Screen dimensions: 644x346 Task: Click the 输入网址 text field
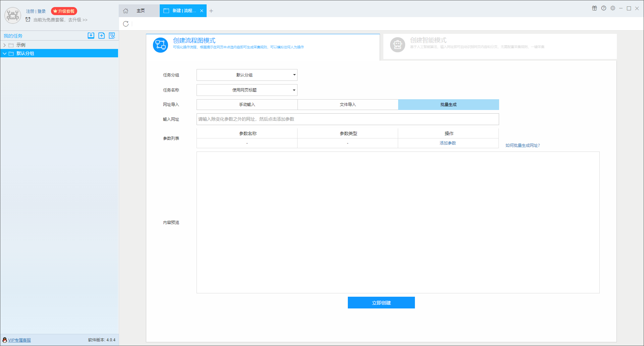click(x=347, y=119)
